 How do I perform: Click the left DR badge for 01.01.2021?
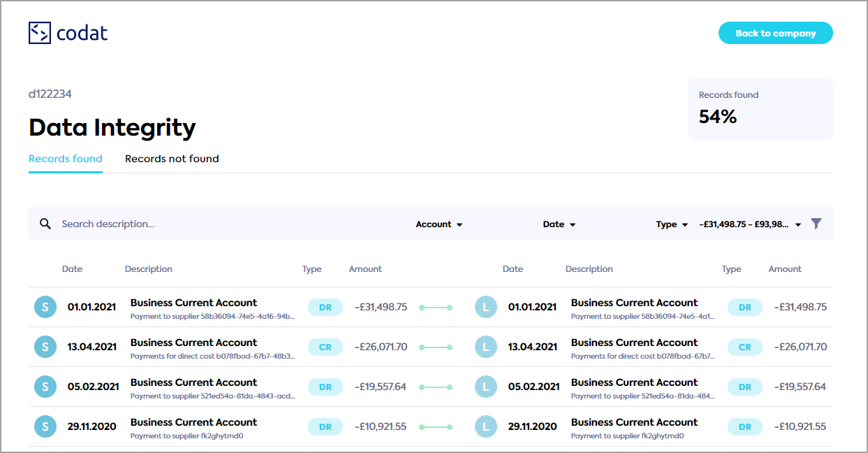(325, 308)
